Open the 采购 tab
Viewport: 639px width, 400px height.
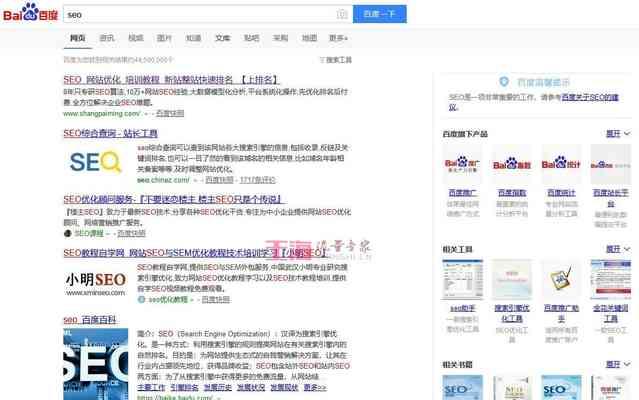coord(280,38)
